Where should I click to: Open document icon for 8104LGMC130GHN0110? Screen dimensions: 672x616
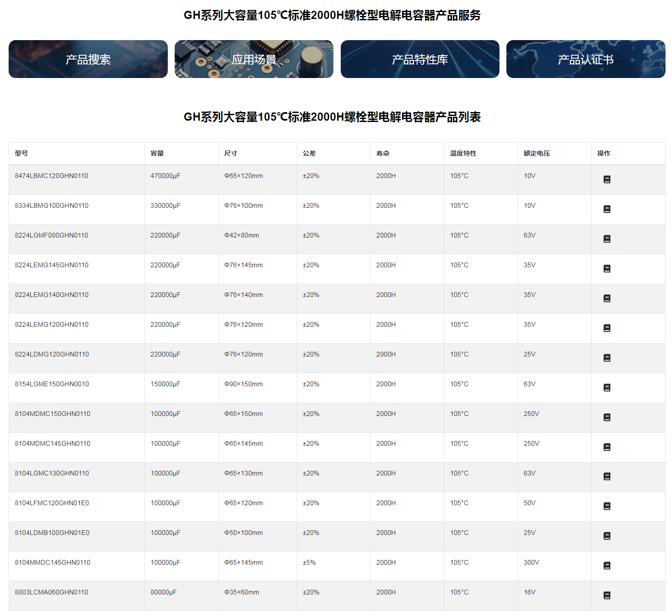pyautogui.click(x=606, y=476)
